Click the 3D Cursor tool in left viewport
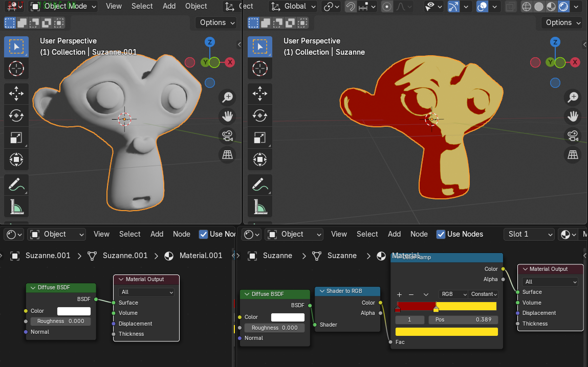The image size is (588, 367). click(x=16, y=68)
